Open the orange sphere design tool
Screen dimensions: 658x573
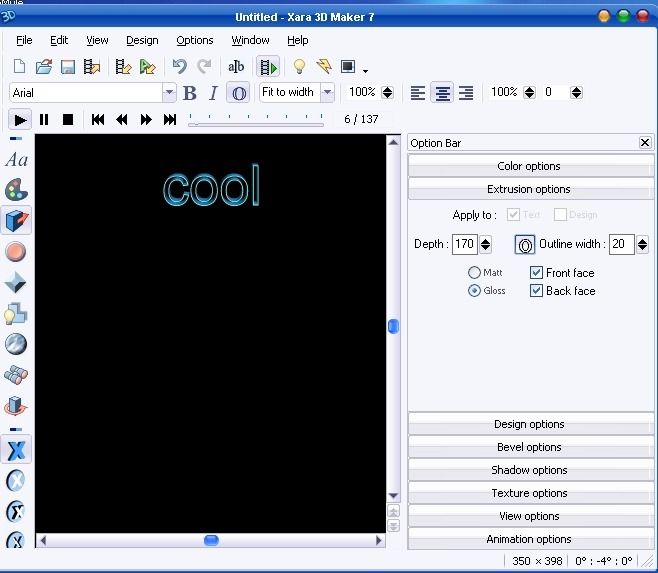point(16,252)
